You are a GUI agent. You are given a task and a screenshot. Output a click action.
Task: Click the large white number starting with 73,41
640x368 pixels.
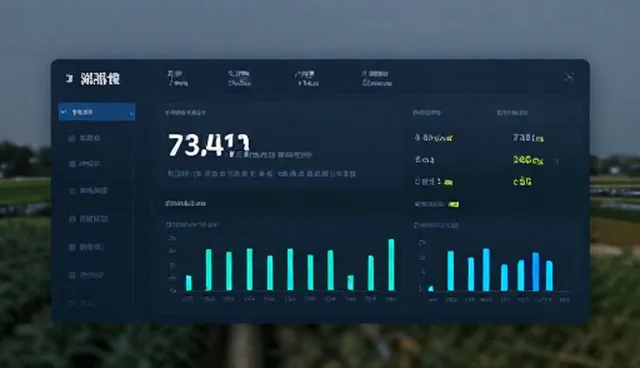pos(209,145)
